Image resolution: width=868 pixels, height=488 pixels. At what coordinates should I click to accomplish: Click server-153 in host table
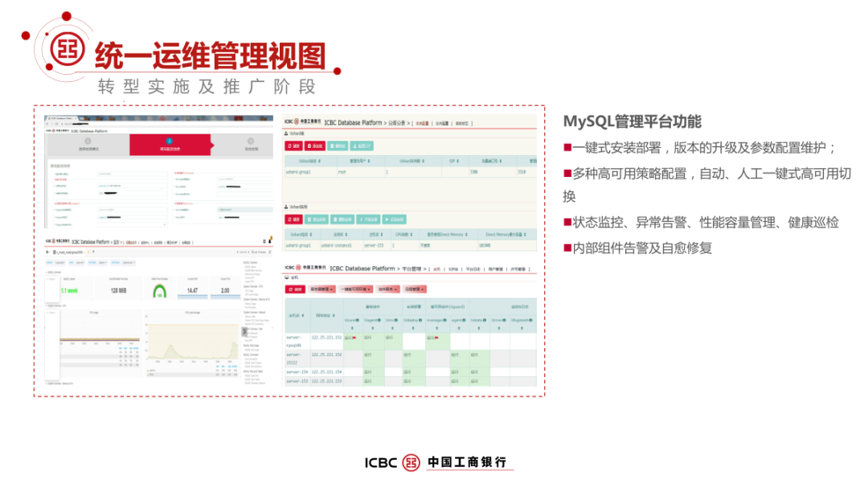(297, 381)
